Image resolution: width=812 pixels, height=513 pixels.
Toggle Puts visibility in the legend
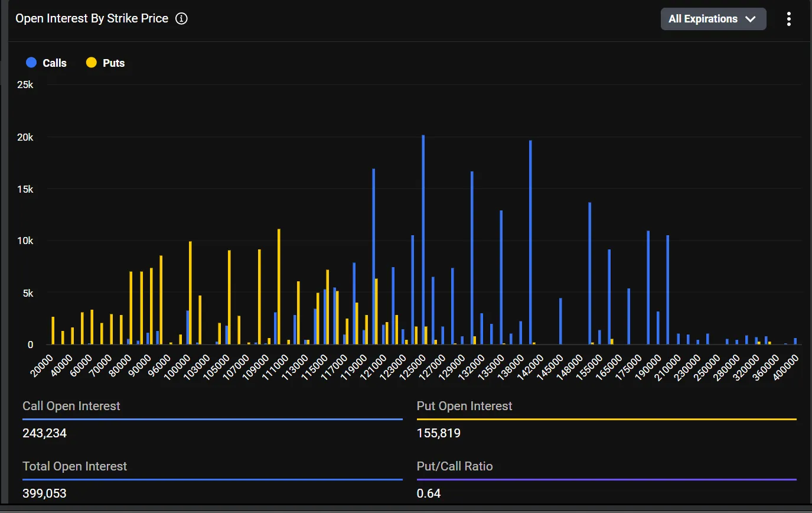coord(114,63)
